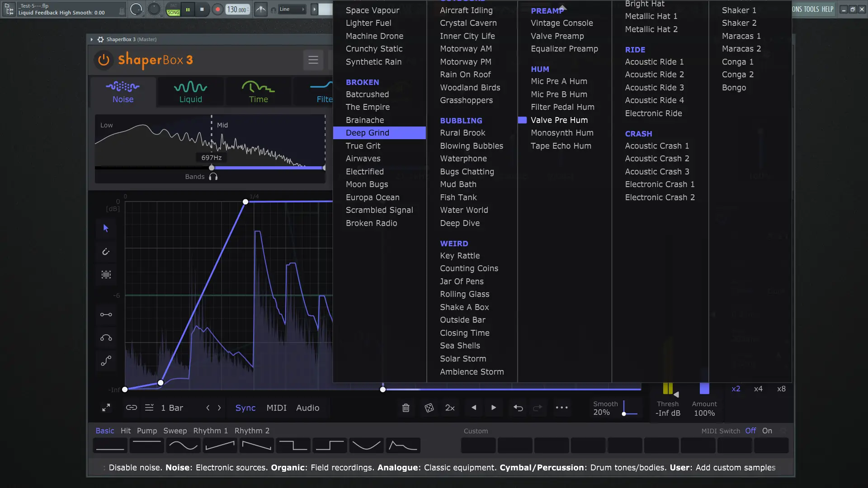Choose Deep Grind from noise list

[367, 133]
